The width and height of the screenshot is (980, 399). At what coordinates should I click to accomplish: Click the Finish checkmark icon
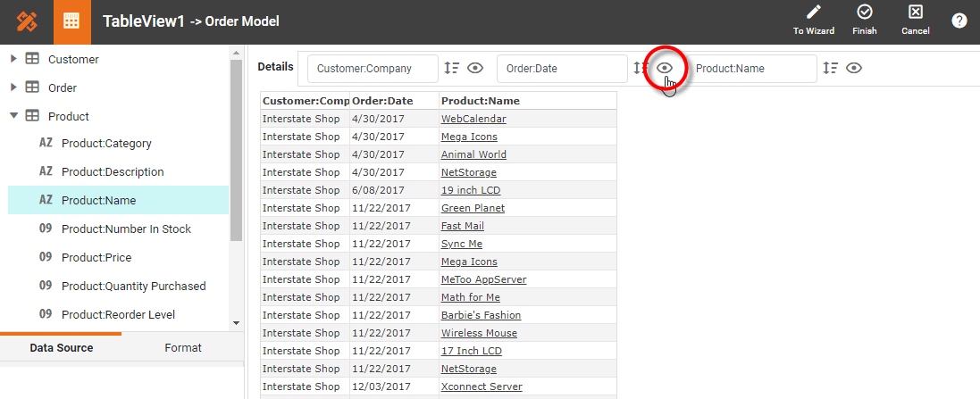tap(864, 20)
